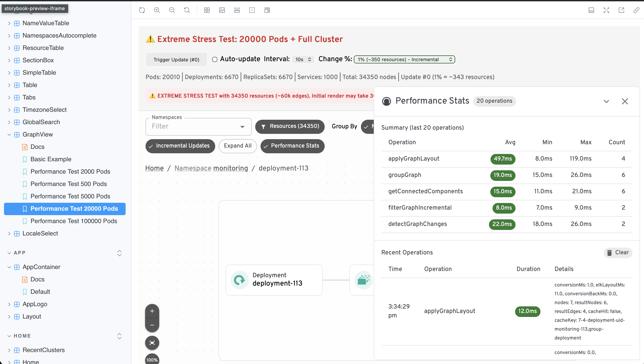Click the remount/reload icon in the Storybook toolbar
This screenshot has width=644, height=364.
click(x=142, y=10)
